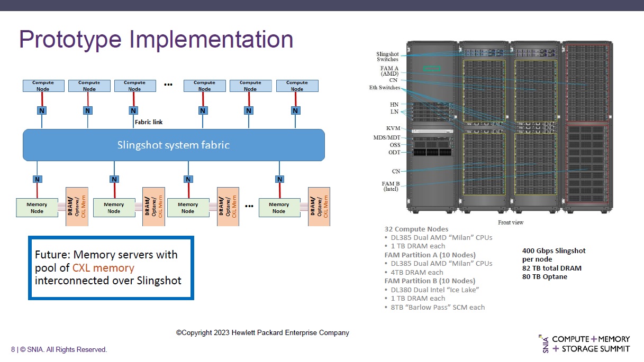644x362 pixels.
Task: Expand the DRAM/Optane/CXL Mem block
Action: coord(77,206)
